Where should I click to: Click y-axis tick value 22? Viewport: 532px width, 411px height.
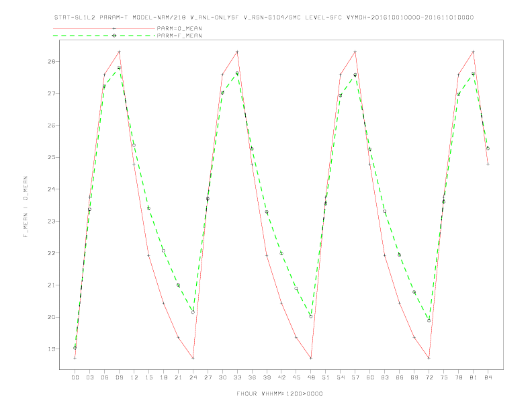[x=51, y=253]
